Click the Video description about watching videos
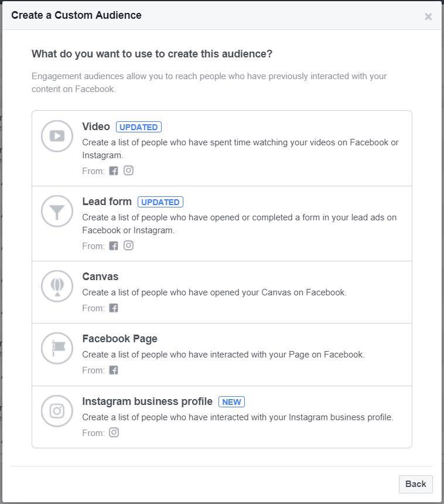The height and width of the screenshot is (504, 444). pyautogui.click(x=240, y=148)
